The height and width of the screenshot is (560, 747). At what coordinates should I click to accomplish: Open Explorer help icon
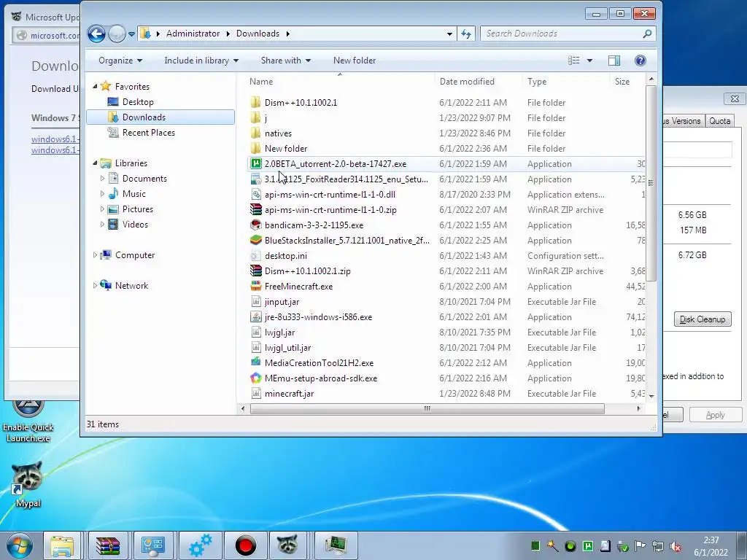(x=640, y=61)
